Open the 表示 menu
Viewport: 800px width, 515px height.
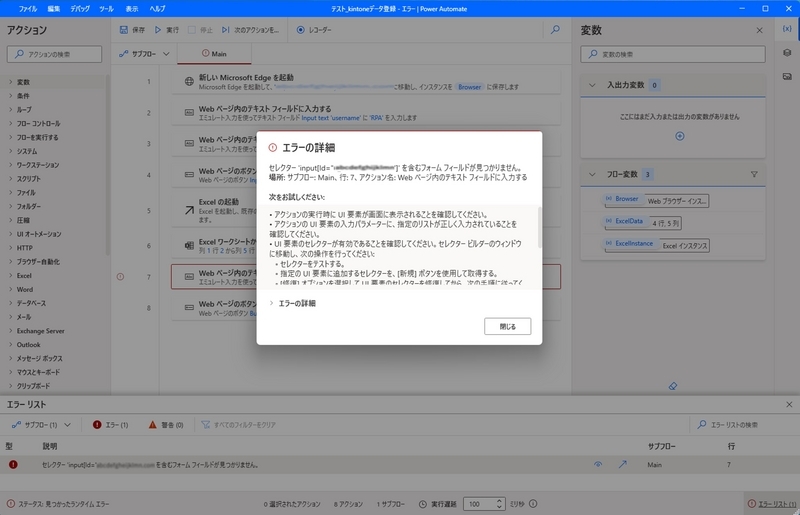click(132, 9)
